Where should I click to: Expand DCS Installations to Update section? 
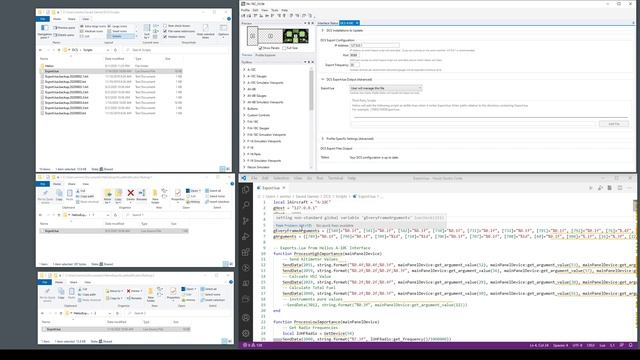point(322,31)
